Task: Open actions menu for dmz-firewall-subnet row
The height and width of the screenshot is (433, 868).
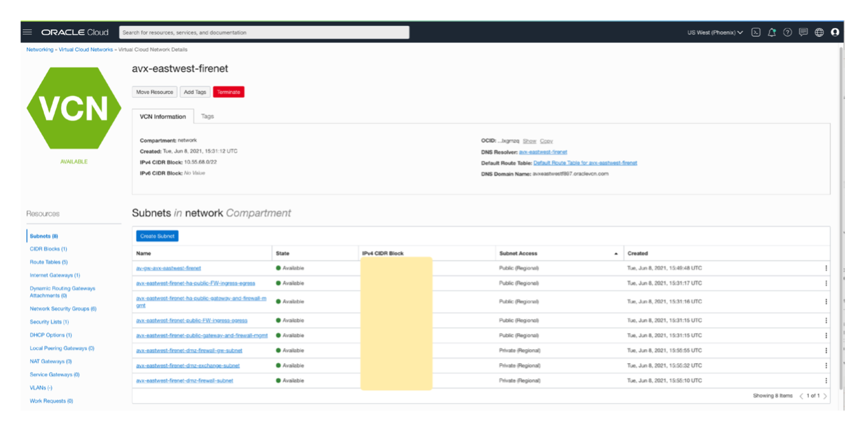Action: click(826, 381)
